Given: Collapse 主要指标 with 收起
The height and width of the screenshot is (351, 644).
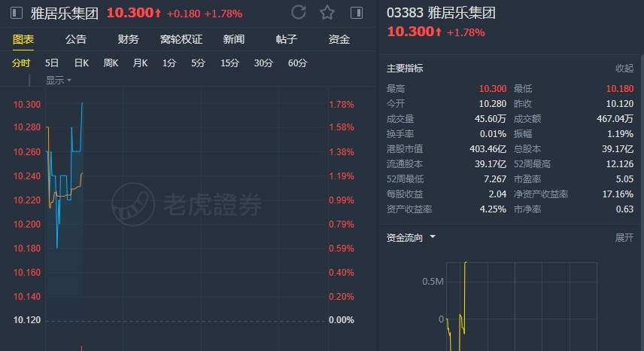Looking at the screenshot, I should [624, 69].
